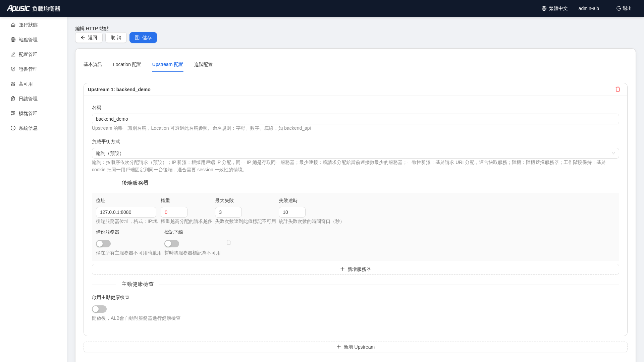Click the 位址 field showing 127.0.0.1:8080
This screenshot has width=644, height=362.
click(126, 212)
